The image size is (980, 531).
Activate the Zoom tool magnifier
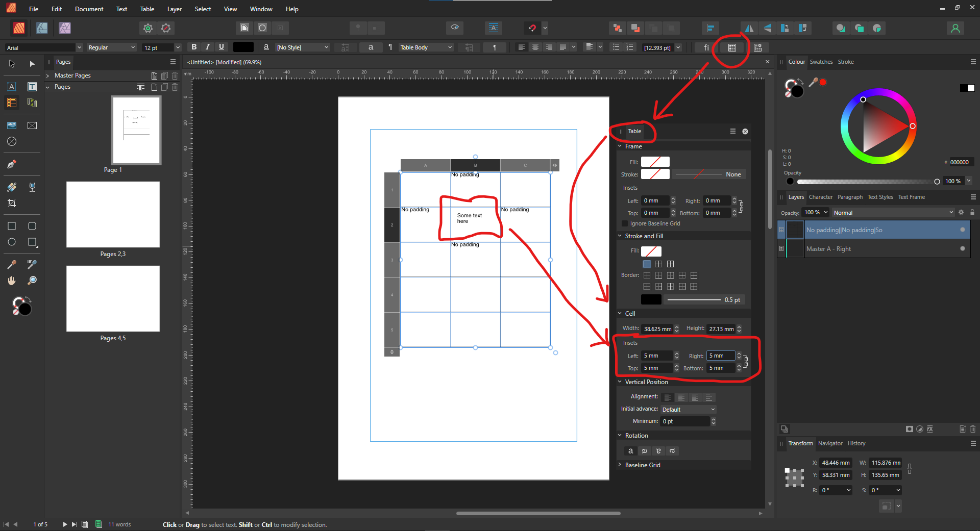(x=32, y=281)
